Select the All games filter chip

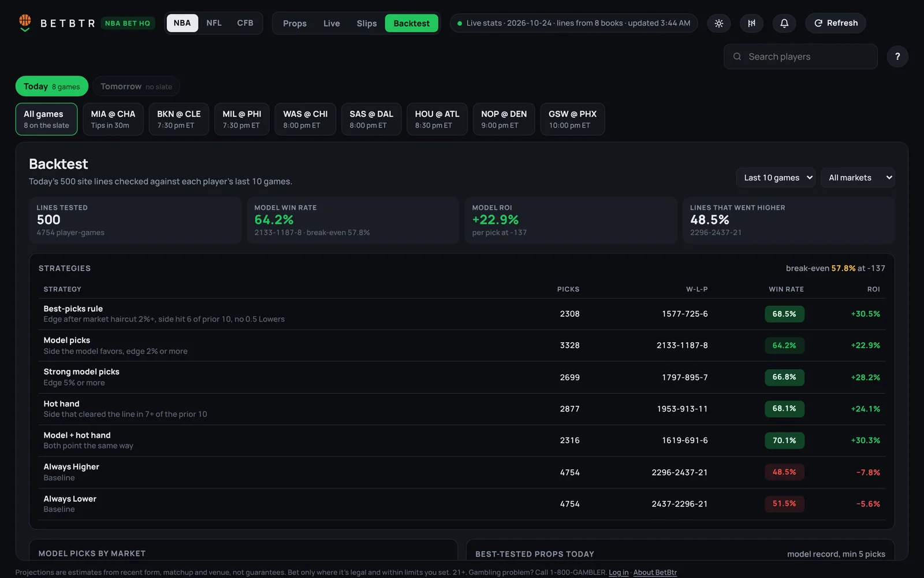[46, 119]
